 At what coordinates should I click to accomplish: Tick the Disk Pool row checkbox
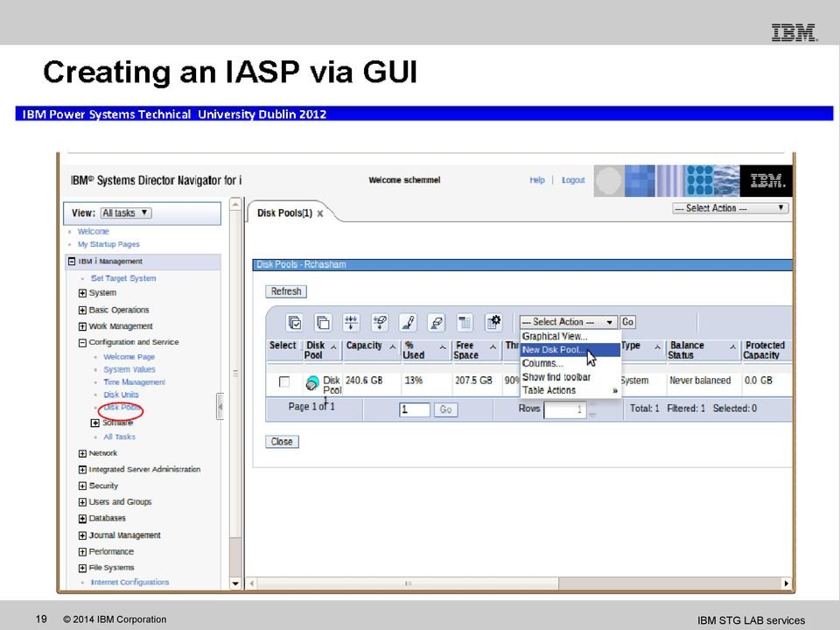coord(284,381)
